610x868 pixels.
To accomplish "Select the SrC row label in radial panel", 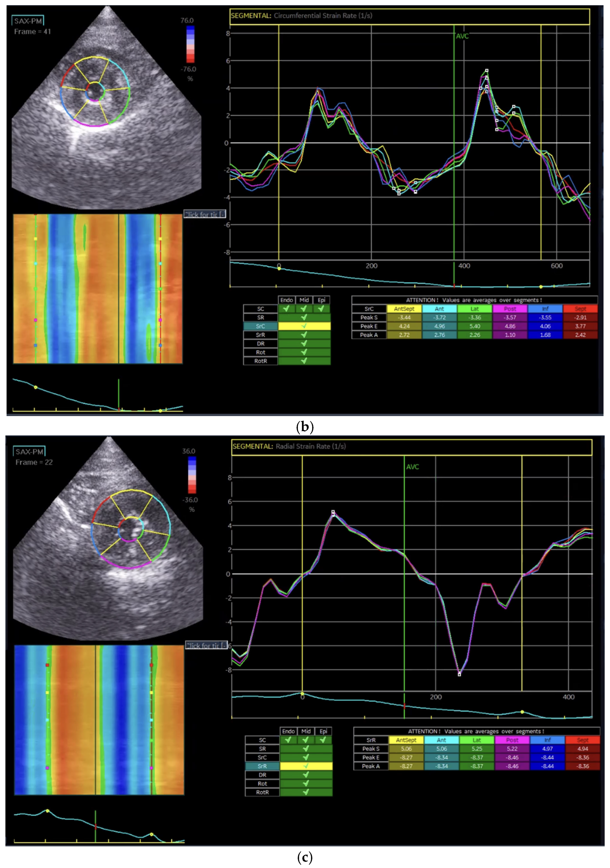I will tap(262, 757).
